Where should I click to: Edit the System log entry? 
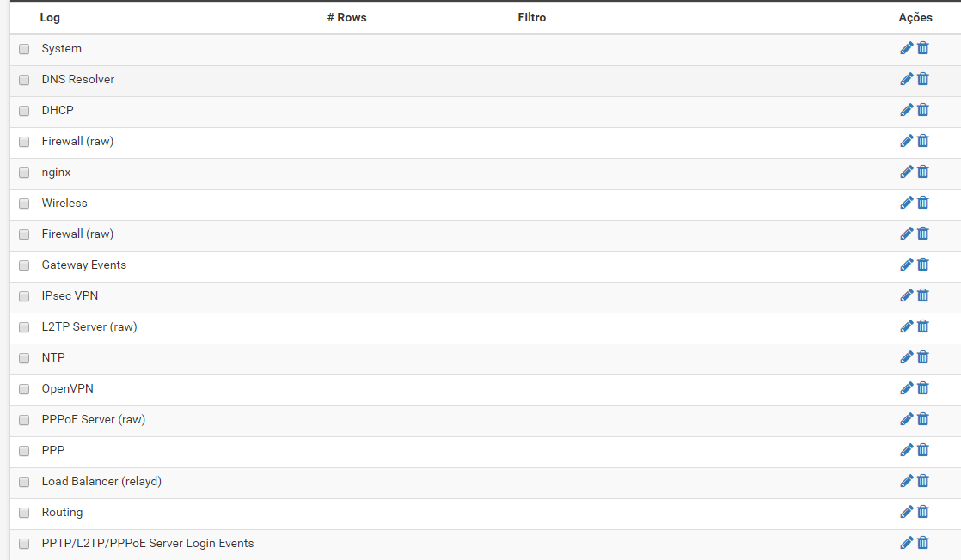pos(906,48)
